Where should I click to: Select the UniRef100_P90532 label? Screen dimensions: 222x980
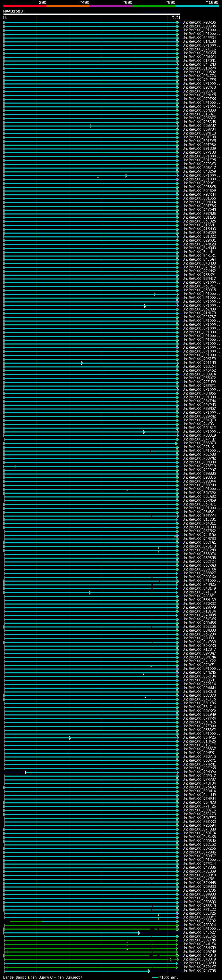199,72
